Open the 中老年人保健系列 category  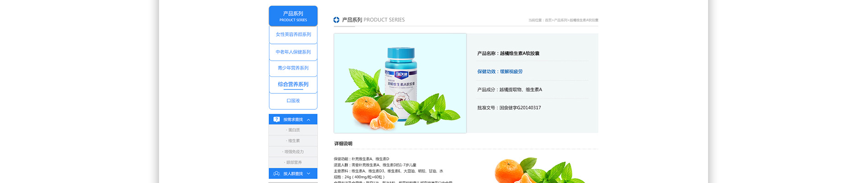pyautogui.click(x=293, y=52)
